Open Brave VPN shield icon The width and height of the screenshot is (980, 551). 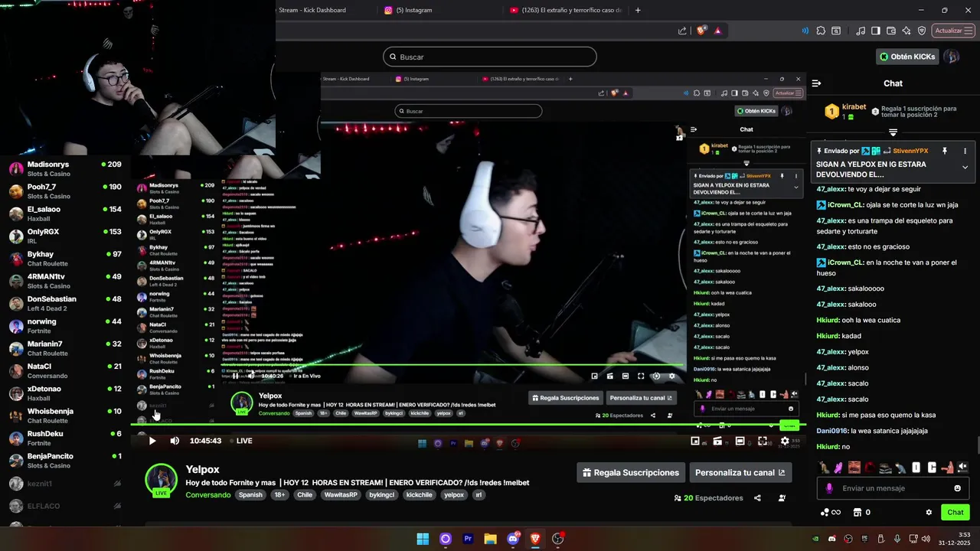922,31
